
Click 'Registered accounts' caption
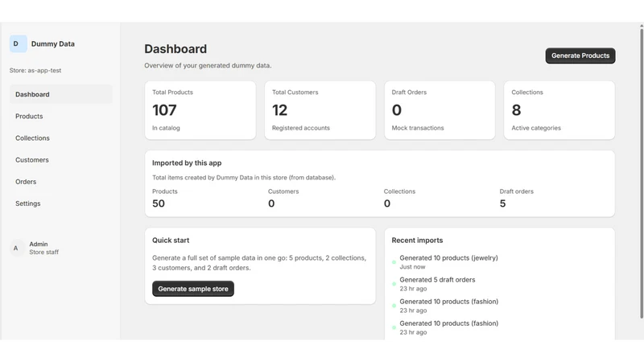point(300,128)
